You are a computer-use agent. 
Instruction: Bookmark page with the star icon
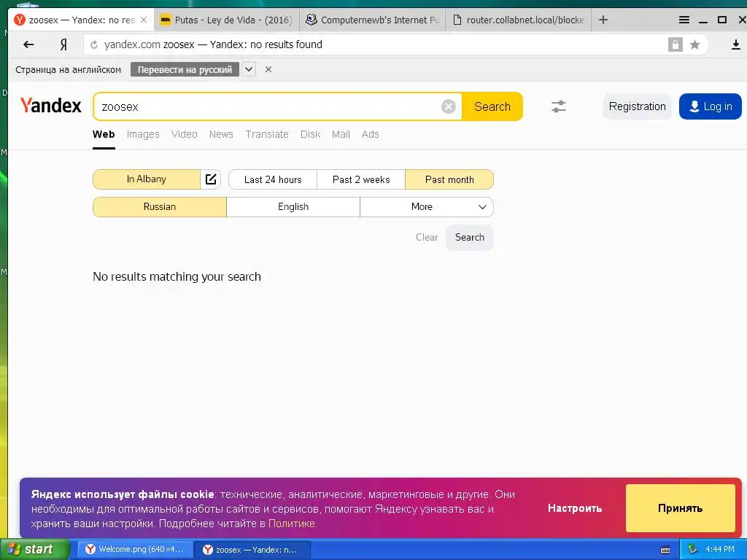click(695, 44)
